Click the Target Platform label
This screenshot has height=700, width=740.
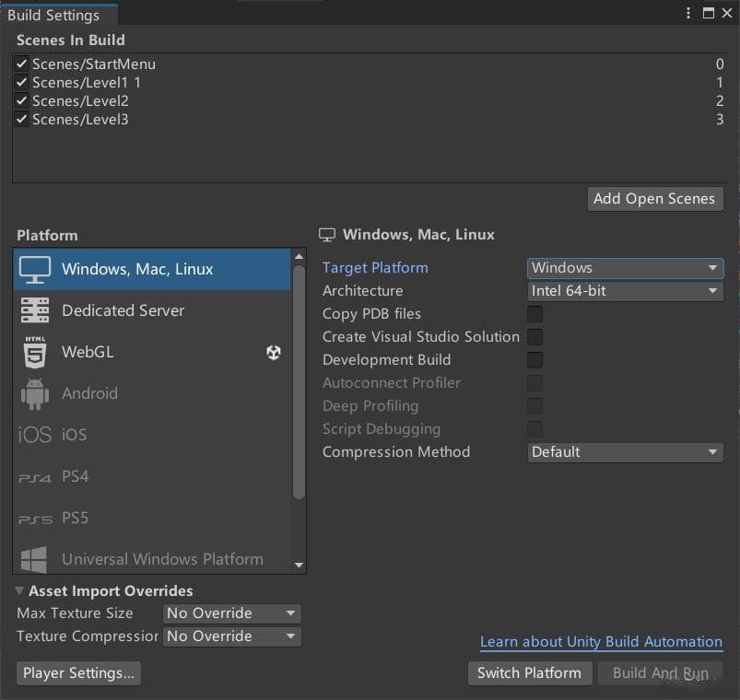(375, 268)
